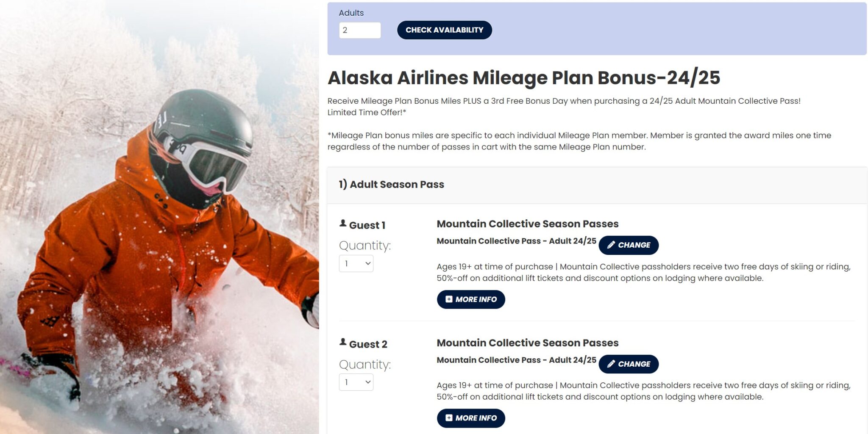Click Mountain Collective Pass - Adult 24/25 for Guest 2
Viewport: 868px width, 434px height.
click(516, 360)
